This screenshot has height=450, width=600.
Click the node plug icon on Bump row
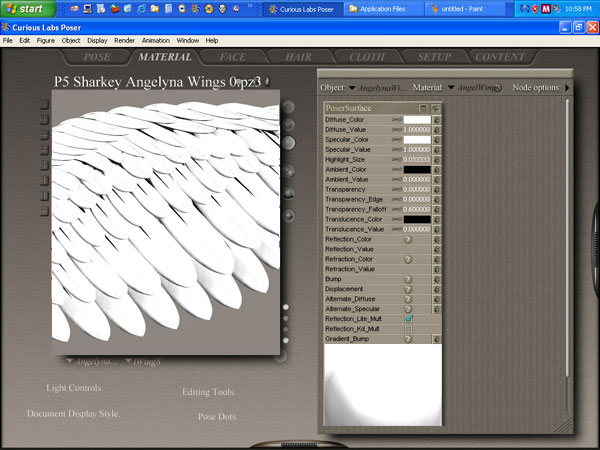tap(437, 279)
